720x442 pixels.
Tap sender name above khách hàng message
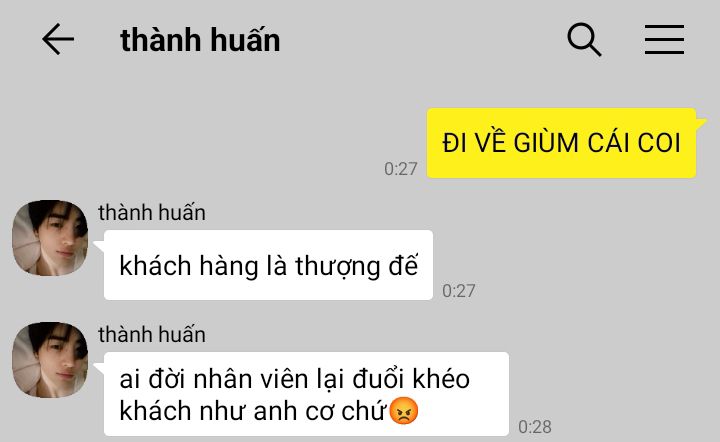click(x=152, y=213)
